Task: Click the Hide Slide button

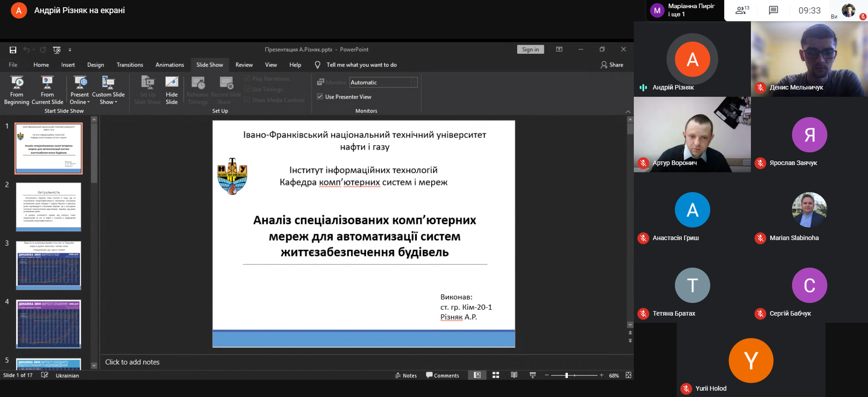Action: click(x=172, y=90)
